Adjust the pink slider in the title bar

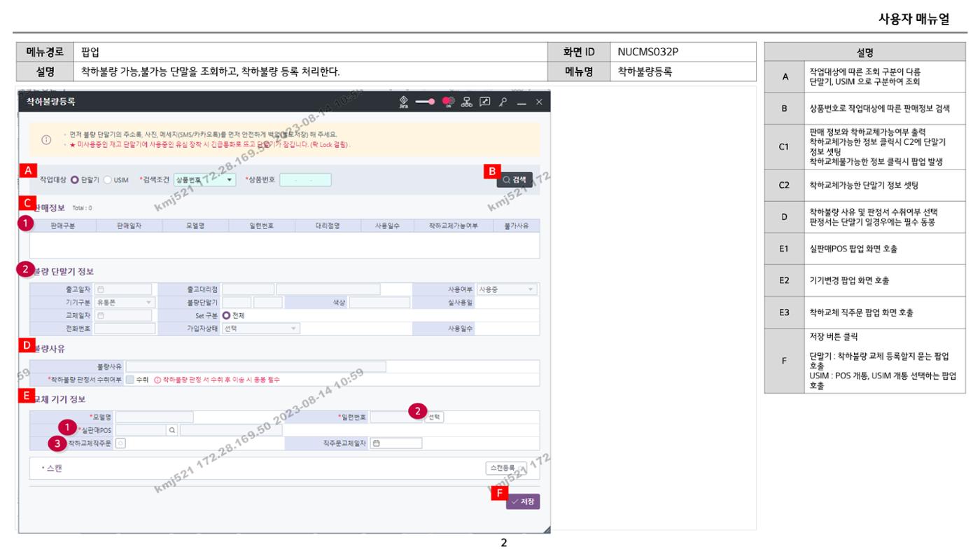pos(425,102)
